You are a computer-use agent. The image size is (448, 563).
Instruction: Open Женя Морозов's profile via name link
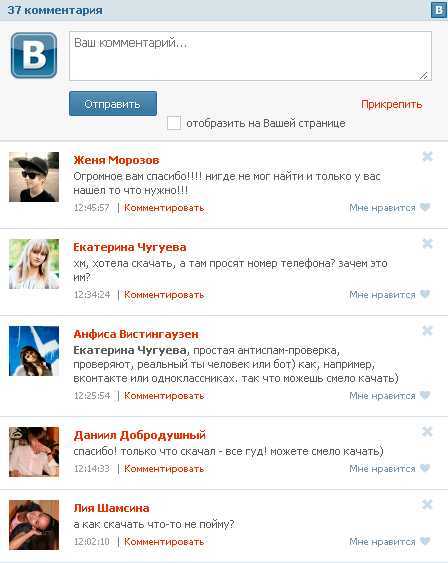[x=116, y=160]
